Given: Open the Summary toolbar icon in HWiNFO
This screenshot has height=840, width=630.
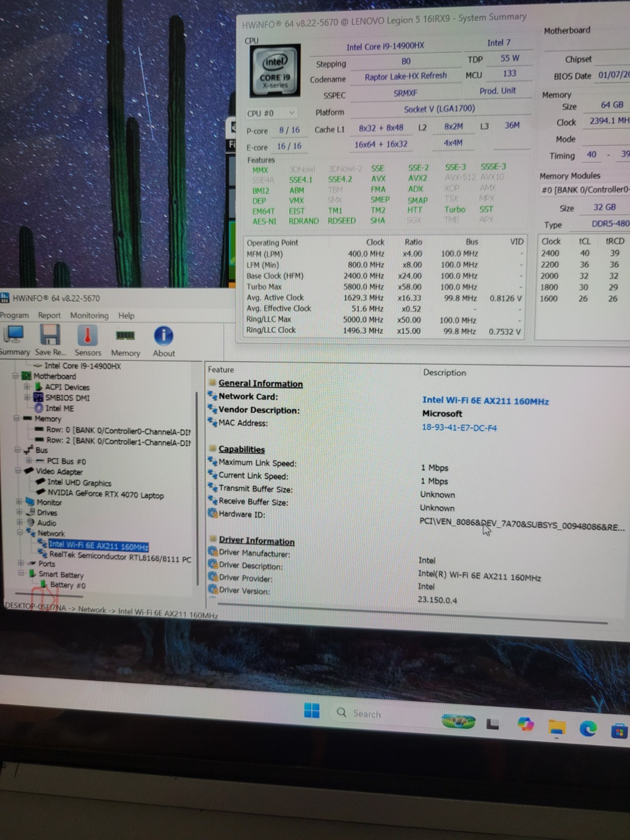Looking at the screenshot, I should tap(13, 335).
